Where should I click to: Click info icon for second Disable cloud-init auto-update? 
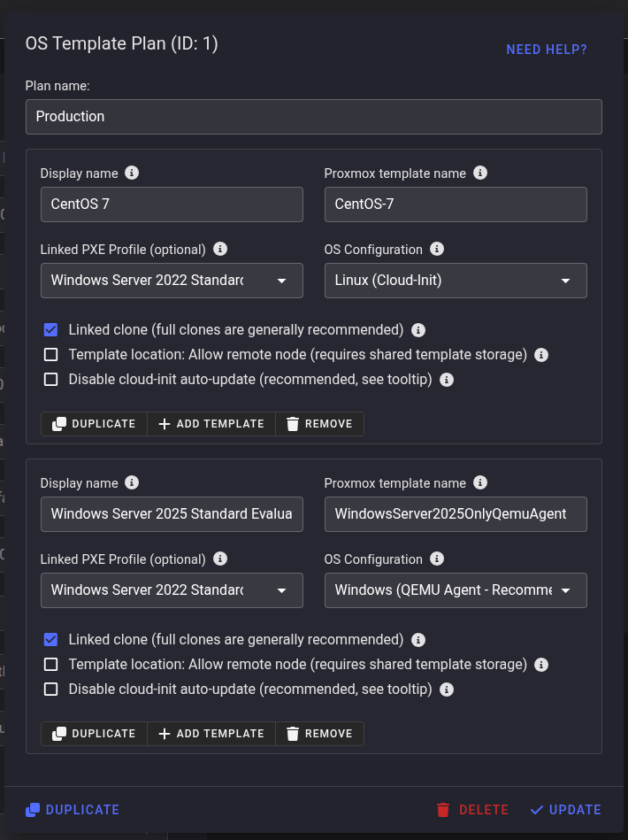pyautogui.click(x=447, y=690)
